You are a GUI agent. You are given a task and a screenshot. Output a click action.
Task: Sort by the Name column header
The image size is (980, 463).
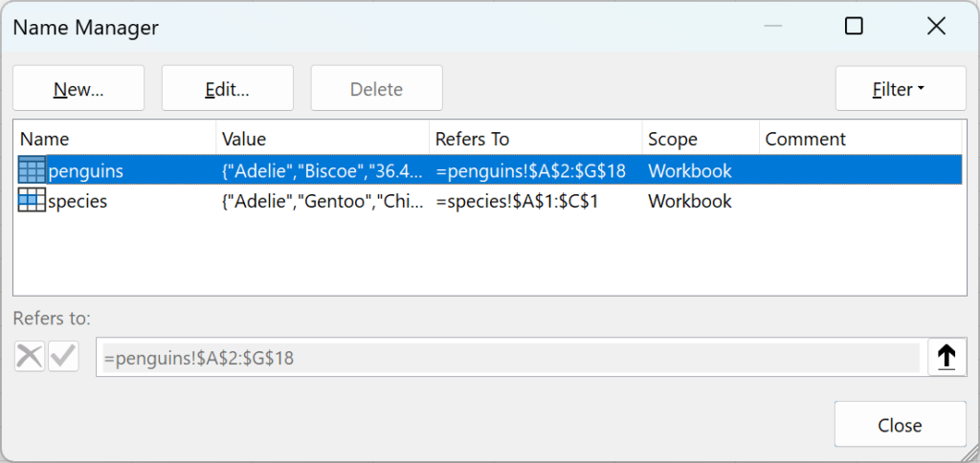(115, 140)
